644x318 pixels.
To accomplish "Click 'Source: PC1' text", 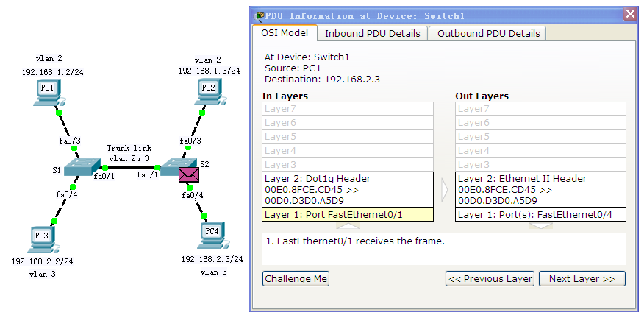I will click(293, 68).
